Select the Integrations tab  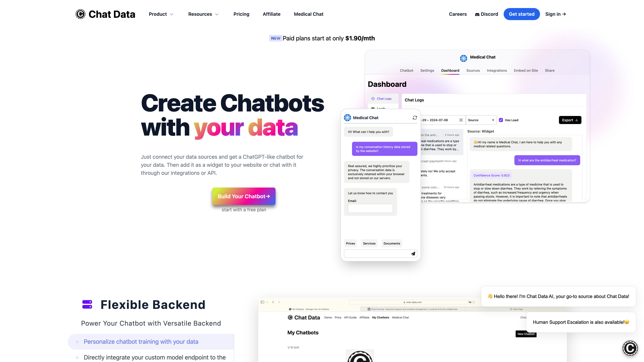496,70
